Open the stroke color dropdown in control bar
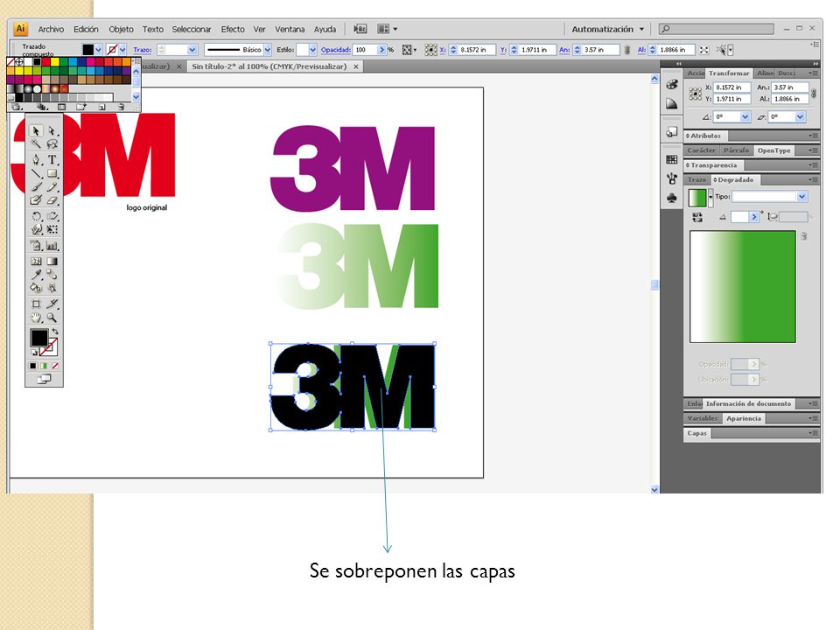 tap(122, 50)
